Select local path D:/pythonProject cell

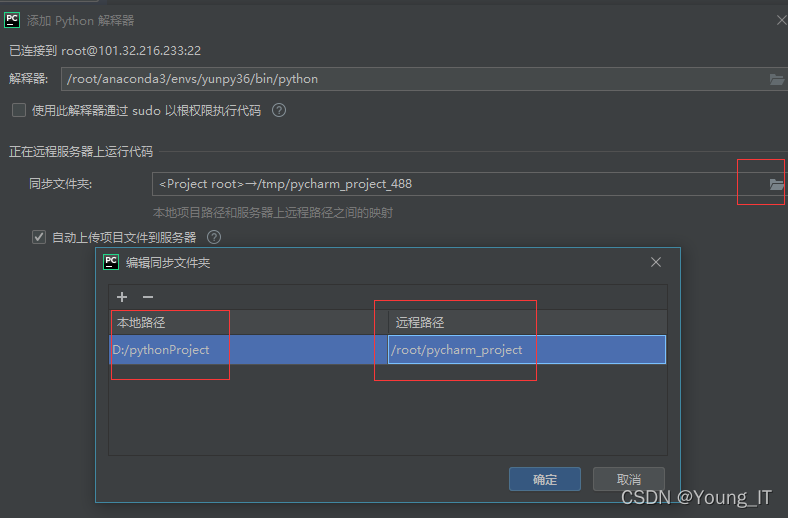pyautogui.click(x=248, y=349)
